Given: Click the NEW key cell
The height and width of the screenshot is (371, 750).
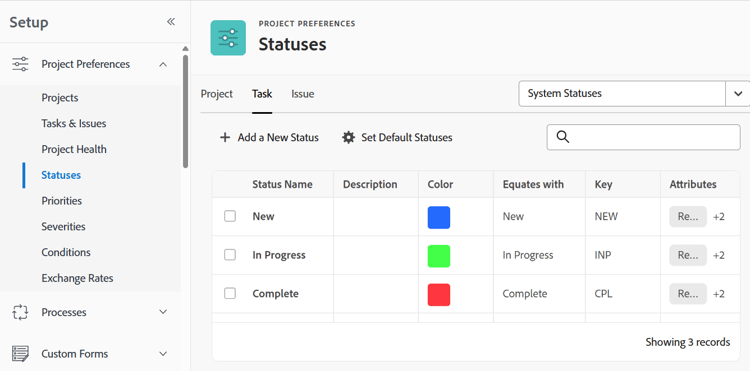Looking at the screenshot, I should pos(606,217).
